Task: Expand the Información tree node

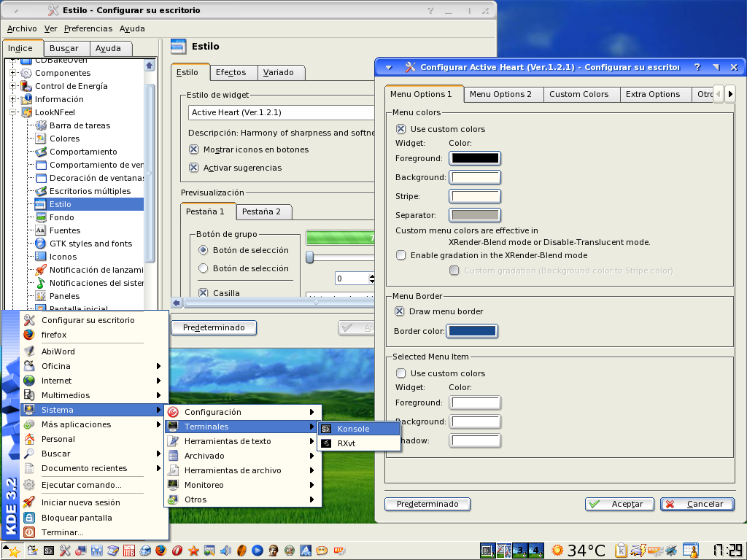Action: 13,99
